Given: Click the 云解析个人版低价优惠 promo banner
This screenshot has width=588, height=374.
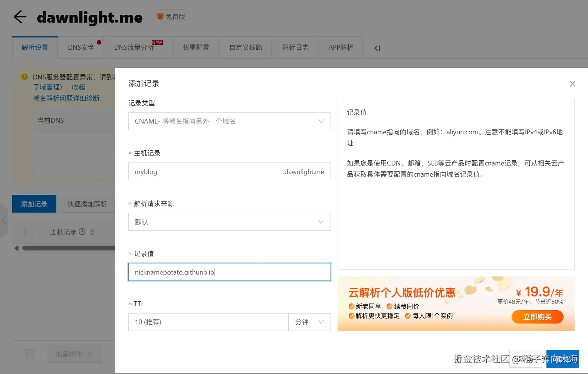Looking at the screenshot, I should 456,304.
